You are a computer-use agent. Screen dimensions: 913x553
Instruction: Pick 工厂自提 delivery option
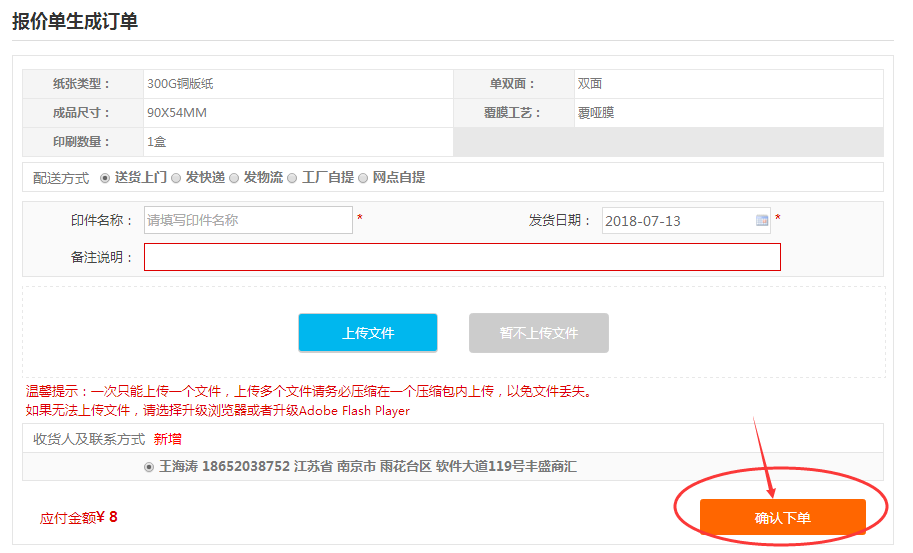(x=293, y=178)
